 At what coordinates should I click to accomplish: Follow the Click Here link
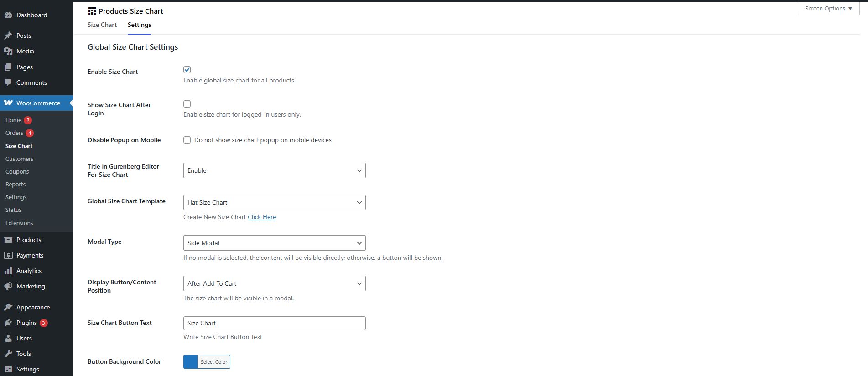[x=262, y=217]
